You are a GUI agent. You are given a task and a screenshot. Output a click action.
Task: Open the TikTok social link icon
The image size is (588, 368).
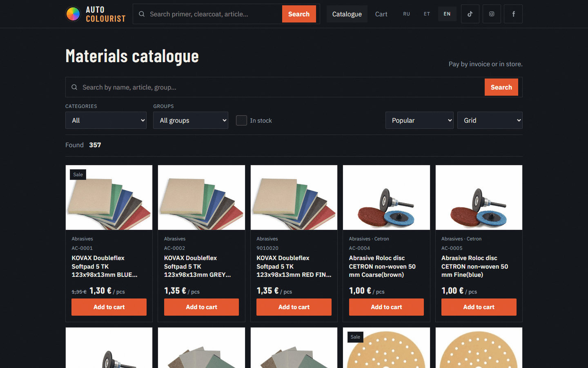(470, 14)
